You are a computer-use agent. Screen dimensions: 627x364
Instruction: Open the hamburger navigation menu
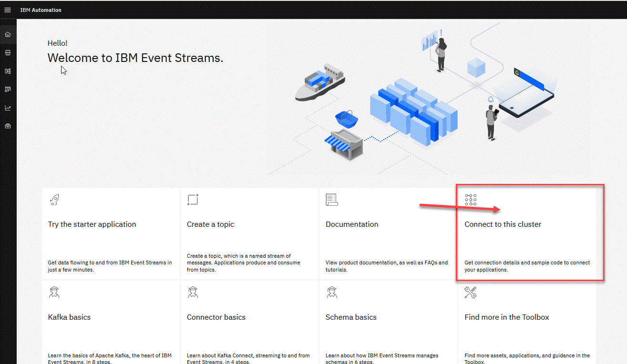tap(8, 10)
